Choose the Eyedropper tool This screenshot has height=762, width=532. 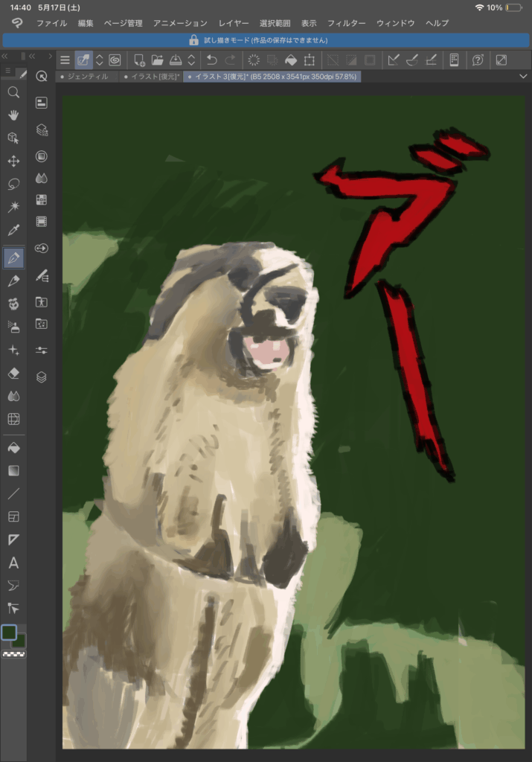(13, 229)
